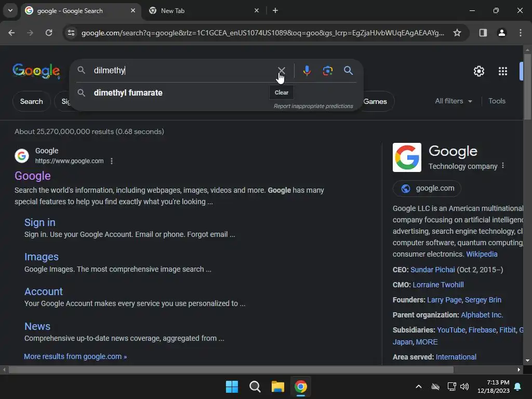Open Windows taskbar search
The width and height of the screenshot is (532, 399).
(255, 387)
